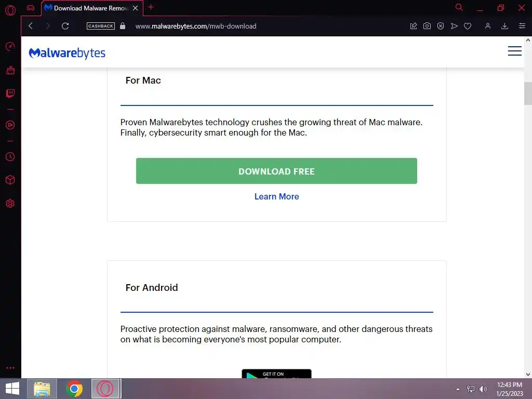532x399 pixels.
Task: Click the Malwarebytes logo
Action: (67, 53)
